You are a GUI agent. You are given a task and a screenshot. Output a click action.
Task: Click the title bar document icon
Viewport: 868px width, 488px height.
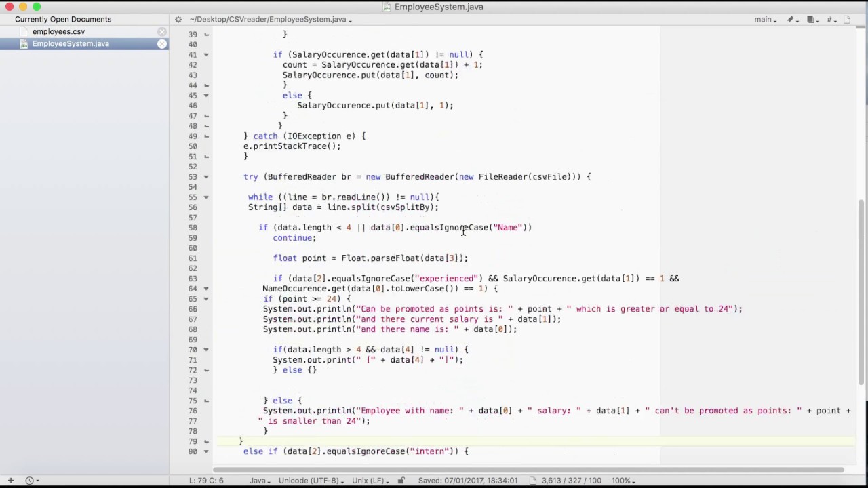pyautogui.click(x=387, y=7)
